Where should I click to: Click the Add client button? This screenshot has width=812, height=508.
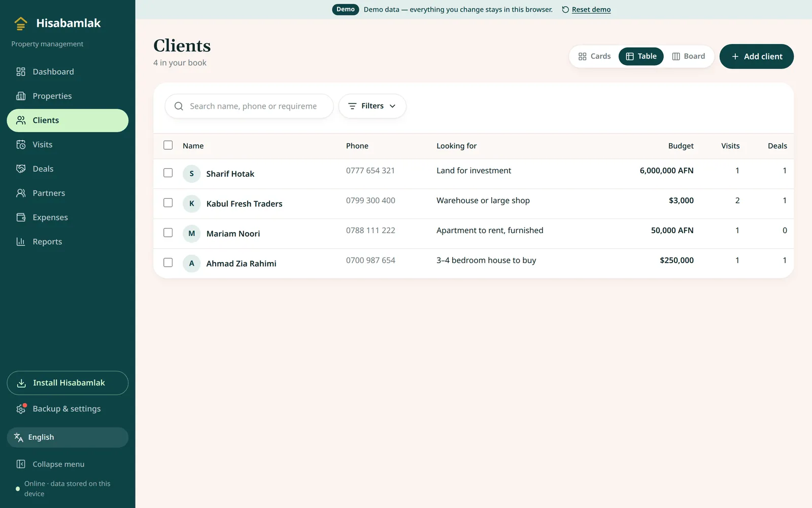point(757,56)
